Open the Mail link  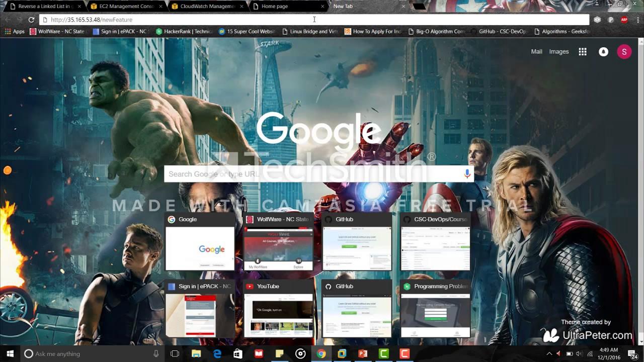click(536, 52)
